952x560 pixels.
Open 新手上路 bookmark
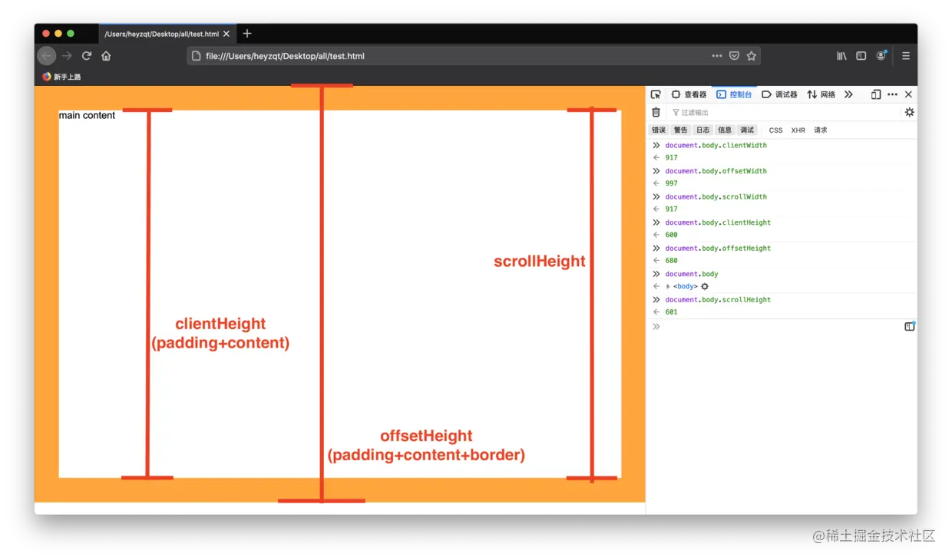[x=61, y=77]
